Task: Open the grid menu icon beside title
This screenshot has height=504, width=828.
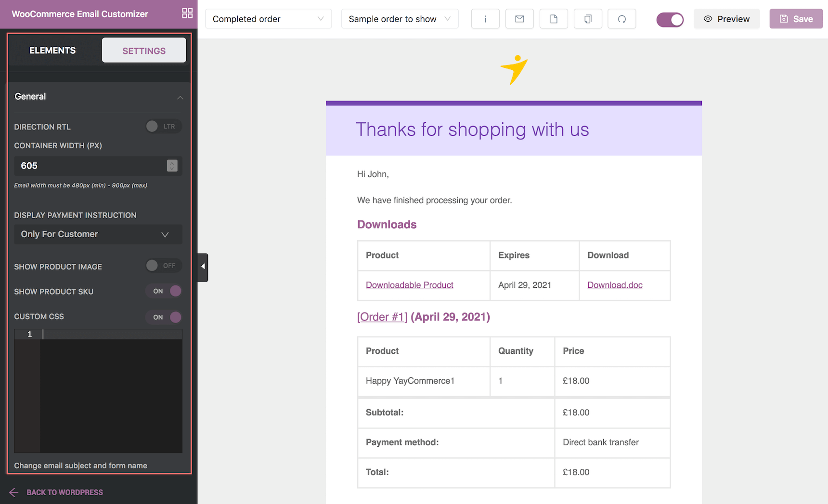Action: coord(187,13)
